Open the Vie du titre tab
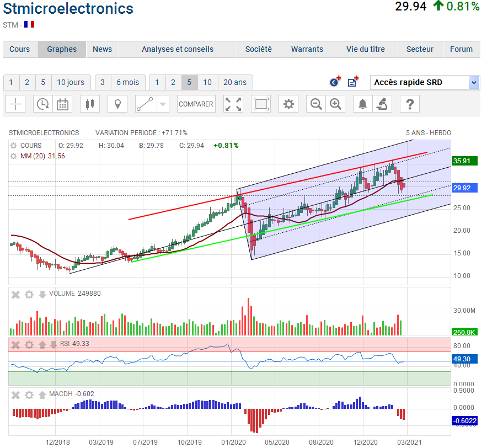The width and height of the screenshot is (503, 448). point(366,49)
